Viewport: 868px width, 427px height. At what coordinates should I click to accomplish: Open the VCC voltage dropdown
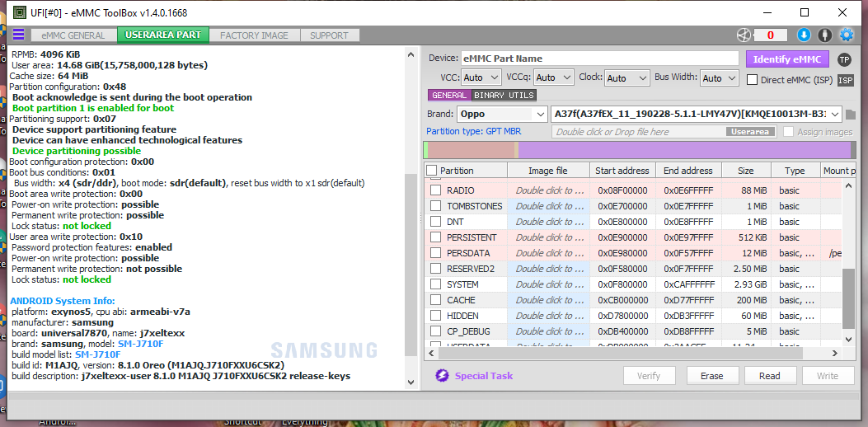point(481,78)
